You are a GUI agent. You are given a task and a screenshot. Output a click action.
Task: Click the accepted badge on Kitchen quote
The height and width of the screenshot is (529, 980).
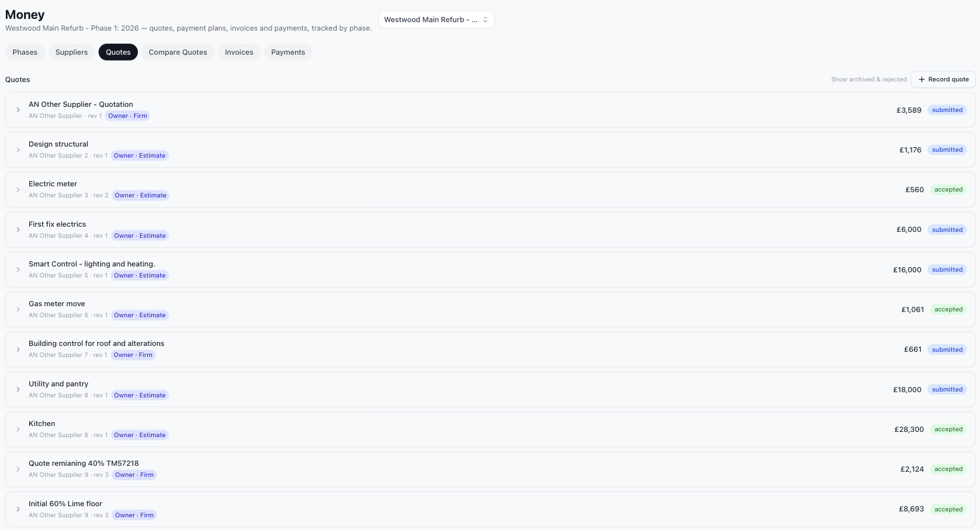948,429
